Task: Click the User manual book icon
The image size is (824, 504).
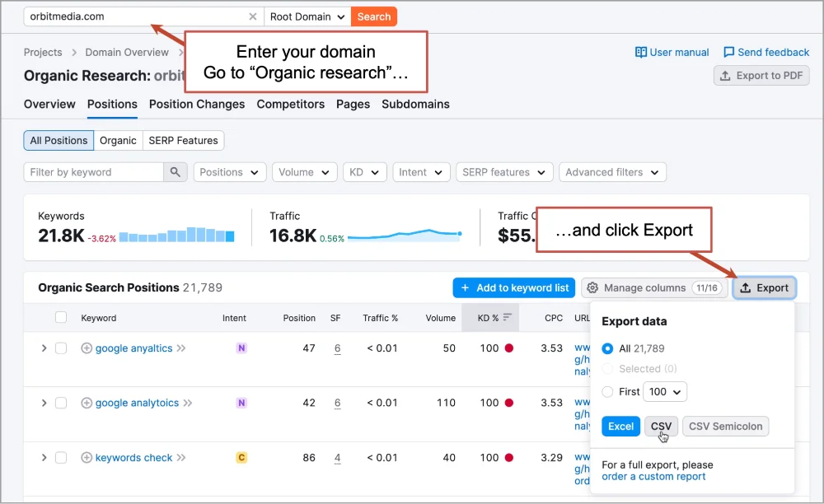Action: [640, 53]
